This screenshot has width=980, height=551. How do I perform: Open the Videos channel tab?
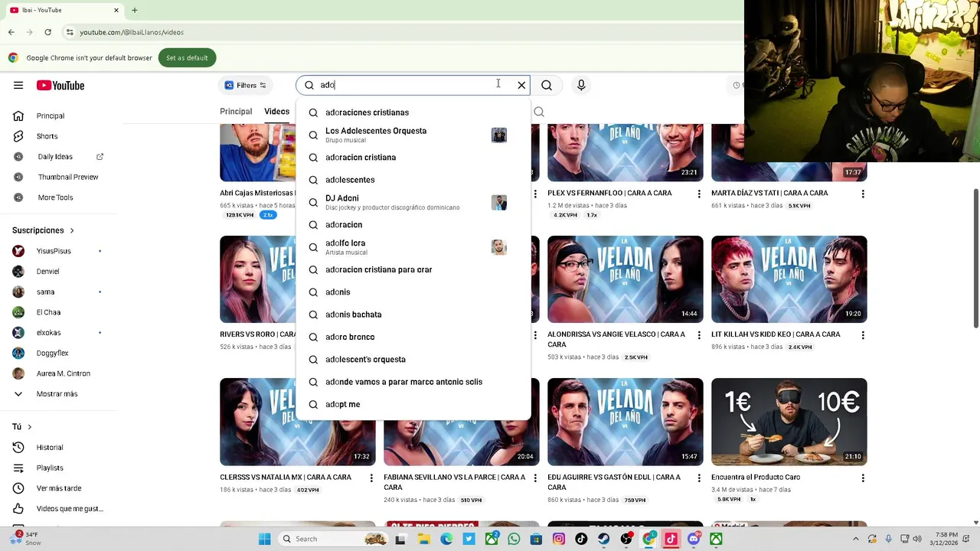277,112
